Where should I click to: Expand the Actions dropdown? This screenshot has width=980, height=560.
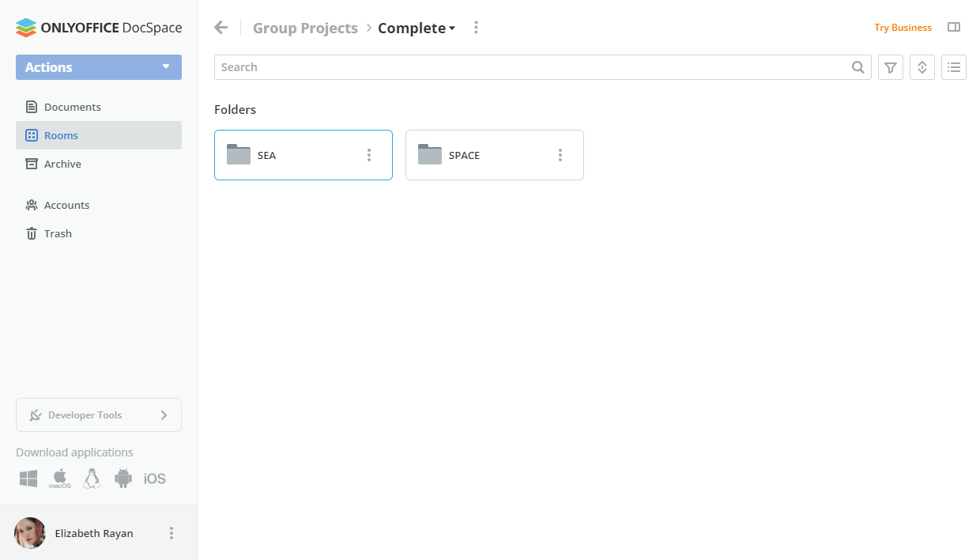tap(166, 67)
